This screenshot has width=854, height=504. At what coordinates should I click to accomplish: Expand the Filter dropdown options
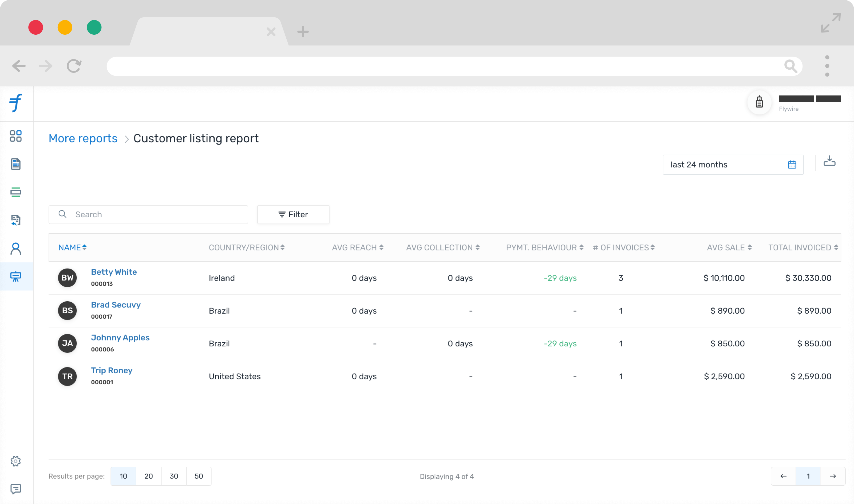point(294,214)
